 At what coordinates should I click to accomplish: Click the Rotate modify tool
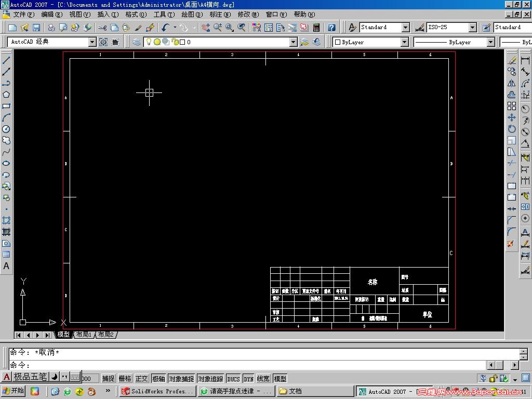point(512,129)
